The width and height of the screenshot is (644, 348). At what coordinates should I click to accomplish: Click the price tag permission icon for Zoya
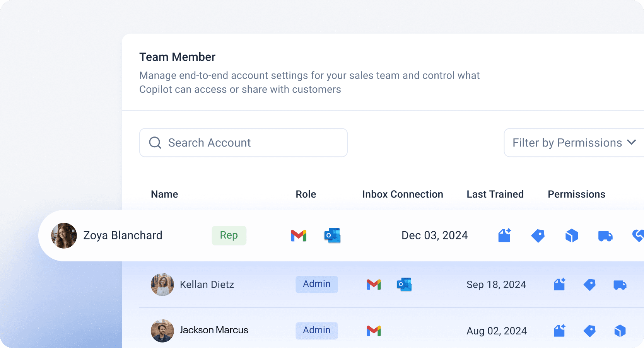(538, 235)
